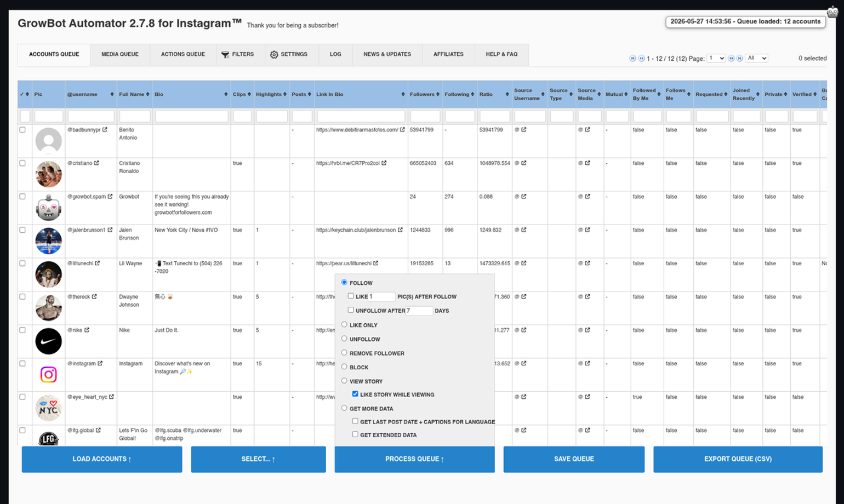Screen dimensions: 844x504
Task: Click the @username column filter field
Action: click(x=91, y=116)
